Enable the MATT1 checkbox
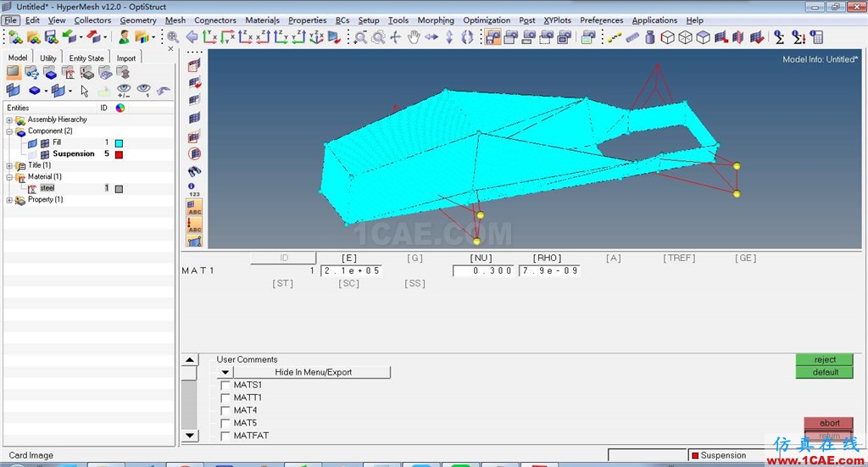The width and height of the screenshot is (868, 467). click(x=225, y=398)
